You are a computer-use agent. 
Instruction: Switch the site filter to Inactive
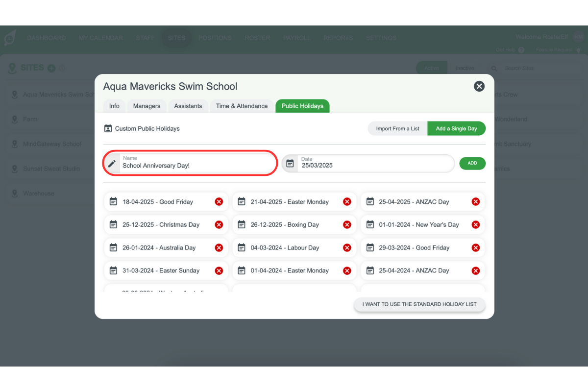tap(465, 68)
